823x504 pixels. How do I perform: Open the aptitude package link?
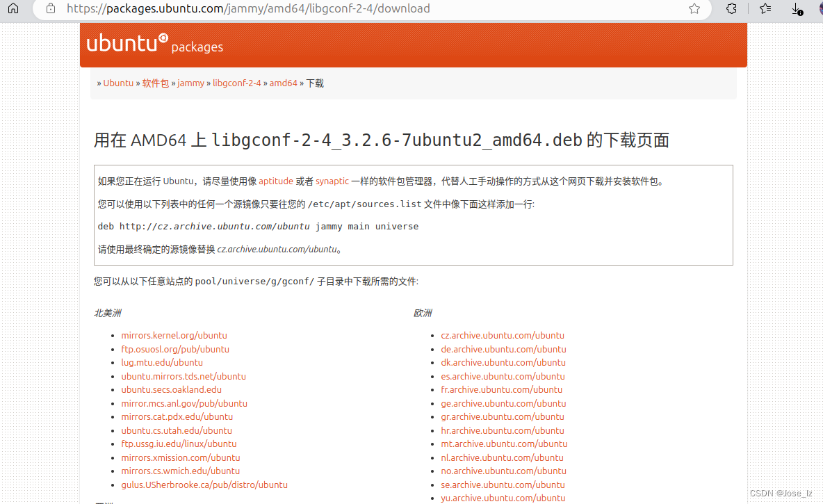(x=275, y=181)
